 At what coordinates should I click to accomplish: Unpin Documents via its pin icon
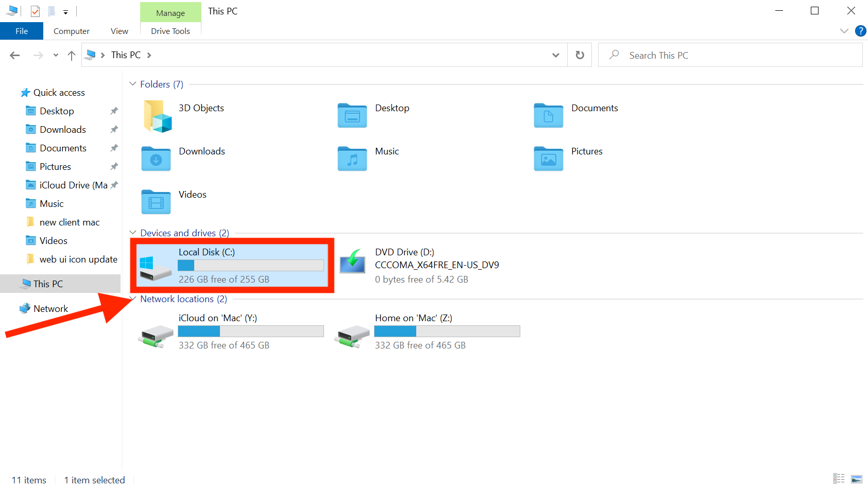[114, 148]
